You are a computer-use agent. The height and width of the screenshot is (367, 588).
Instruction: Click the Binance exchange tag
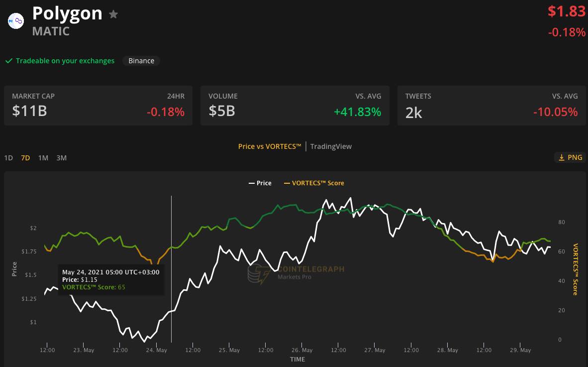click(x=141, y=61)
